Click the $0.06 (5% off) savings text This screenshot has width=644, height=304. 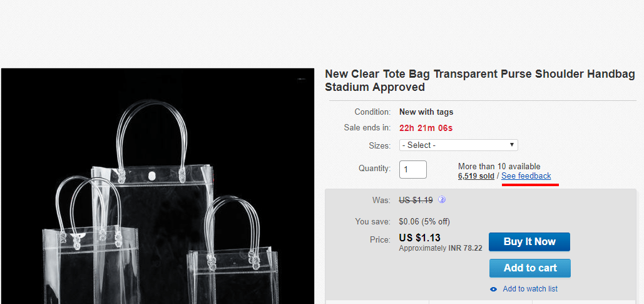click(x=424, y=222)
